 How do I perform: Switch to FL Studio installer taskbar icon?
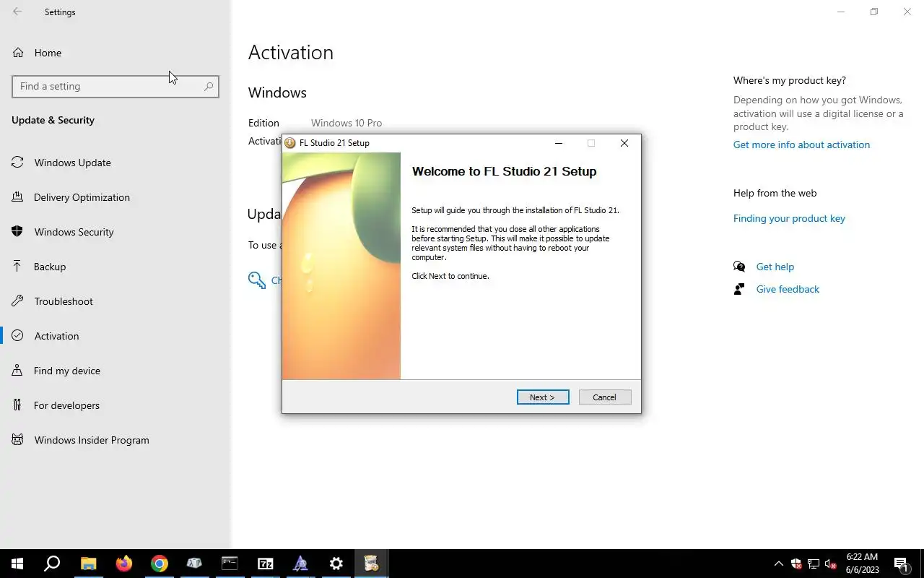(x=371, y=564)
